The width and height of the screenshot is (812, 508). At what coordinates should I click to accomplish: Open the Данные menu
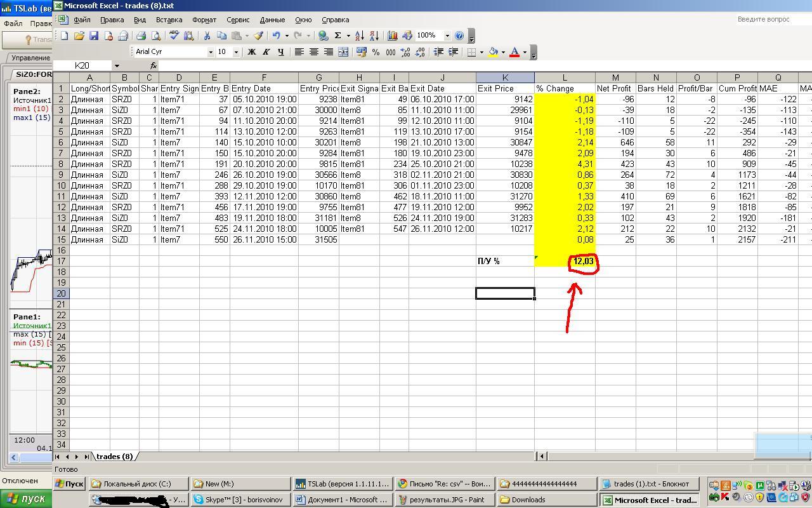(272, 20)
